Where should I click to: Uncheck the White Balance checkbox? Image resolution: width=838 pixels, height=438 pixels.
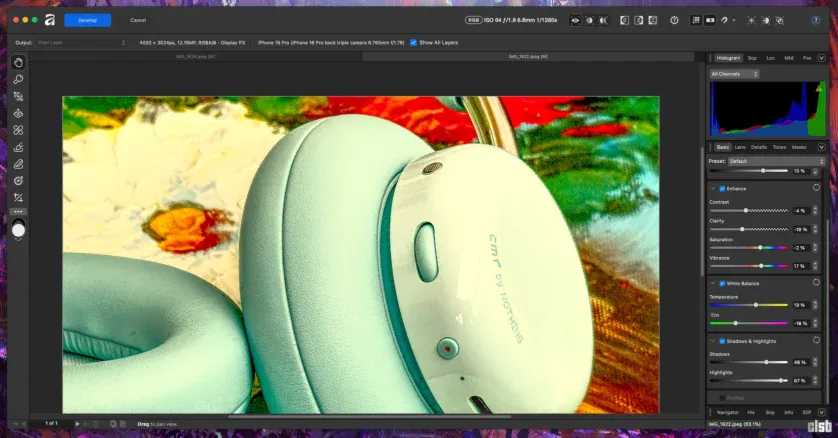(x=722, y=283)
